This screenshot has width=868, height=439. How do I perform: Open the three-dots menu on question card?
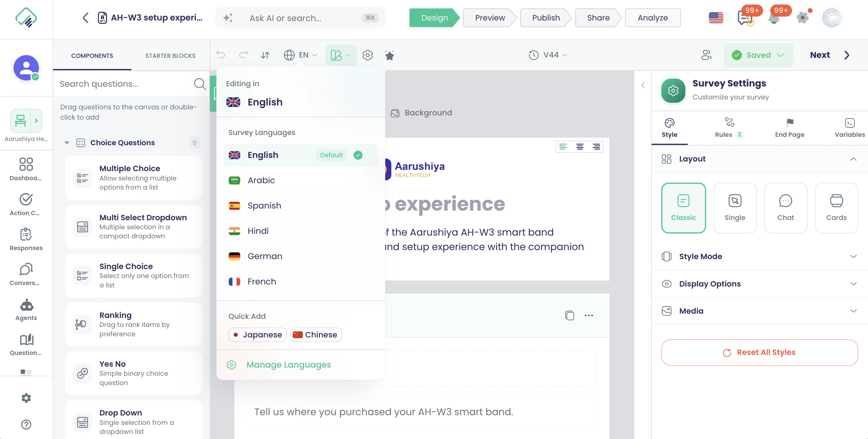[589, 315]
